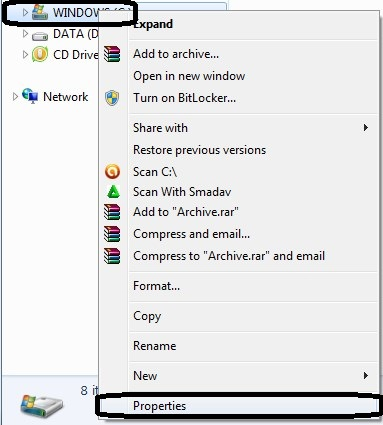Click the Network globe icon

30,96
